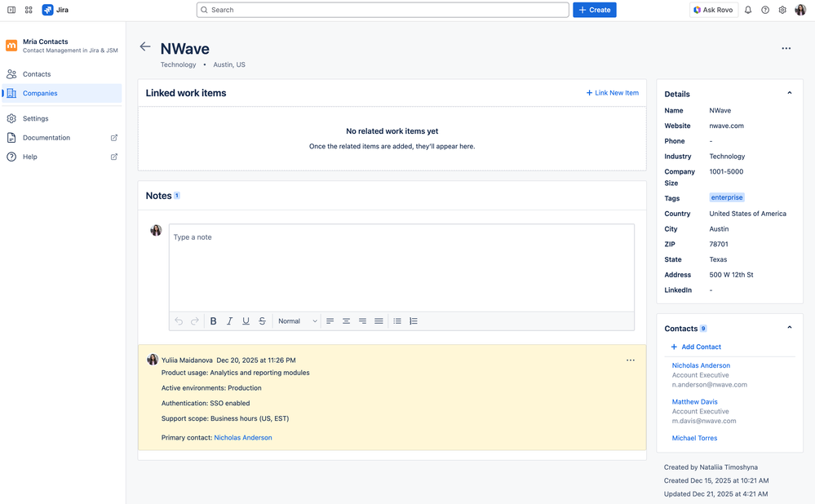Collapse the Details panel
The width and height of the screenshot is (815, 504).
(x=790, y=93)
